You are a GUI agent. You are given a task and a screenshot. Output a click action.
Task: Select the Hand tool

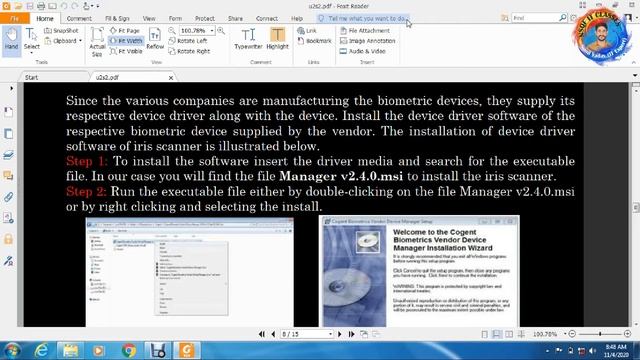[11, 40]
